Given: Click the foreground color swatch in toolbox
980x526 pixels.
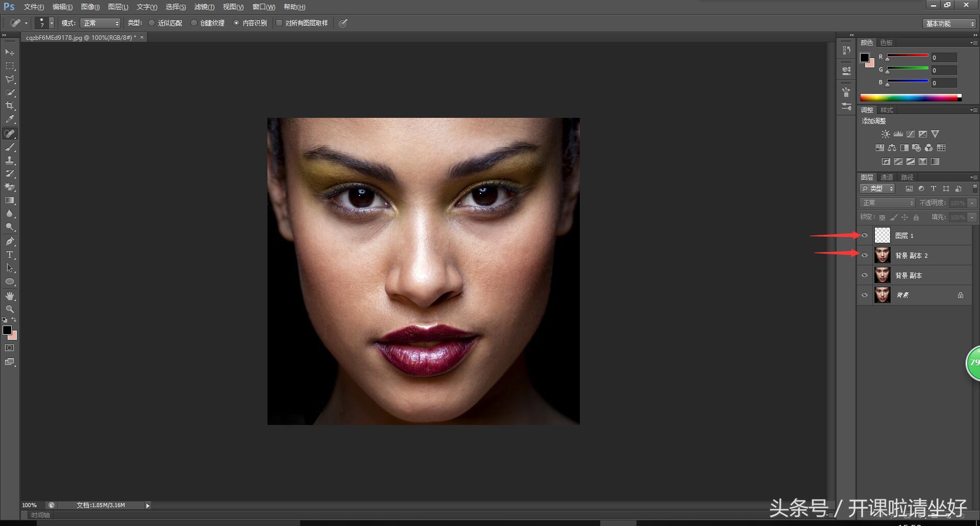Looking at the screenshot, I should click(x=7, y=330).
